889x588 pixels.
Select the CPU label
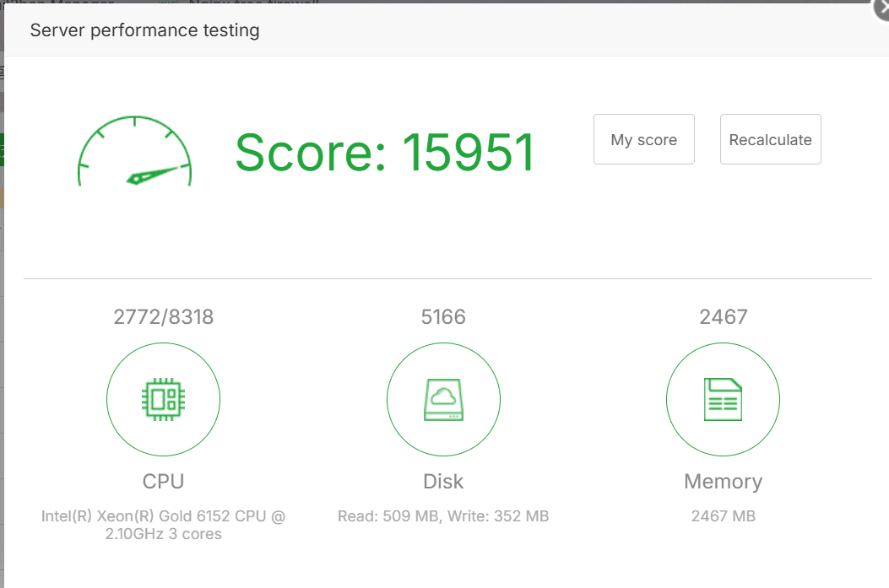163,482
